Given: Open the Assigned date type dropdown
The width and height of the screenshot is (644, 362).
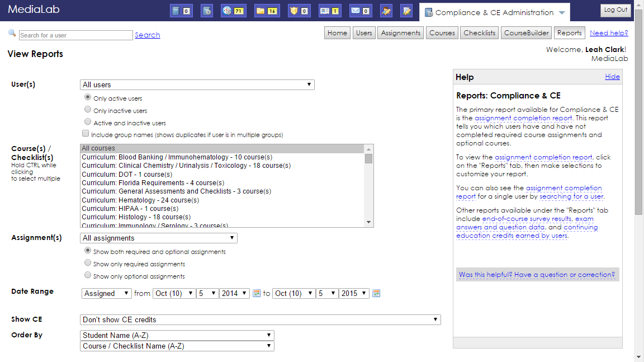Looking at the screenshot, I should (x=106, y=293).
